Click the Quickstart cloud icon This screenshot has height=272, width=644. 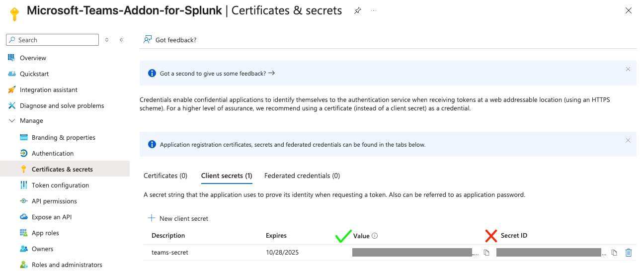12,74
